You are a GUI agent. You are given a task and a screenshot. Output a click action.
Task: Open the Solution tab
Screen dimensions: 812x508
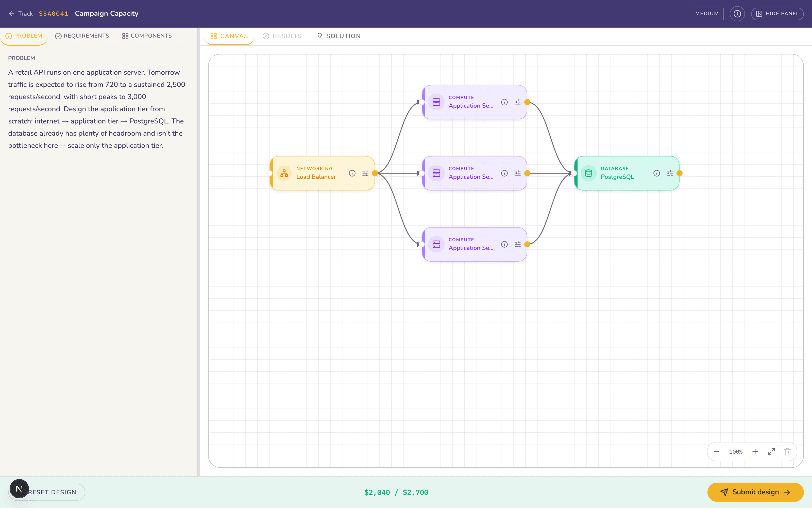[339, 36]
